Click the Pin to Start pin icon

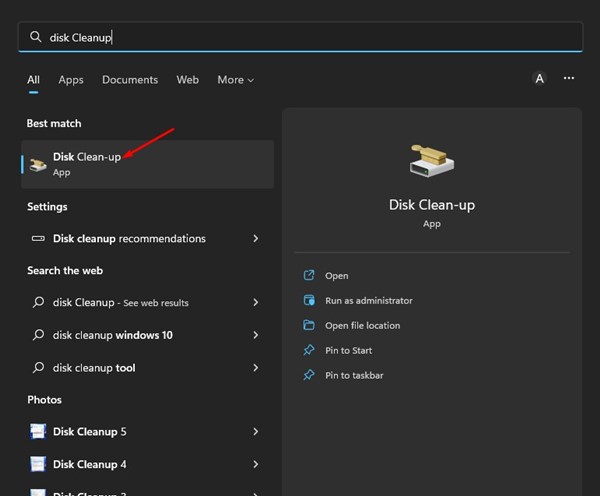(309, 350)
